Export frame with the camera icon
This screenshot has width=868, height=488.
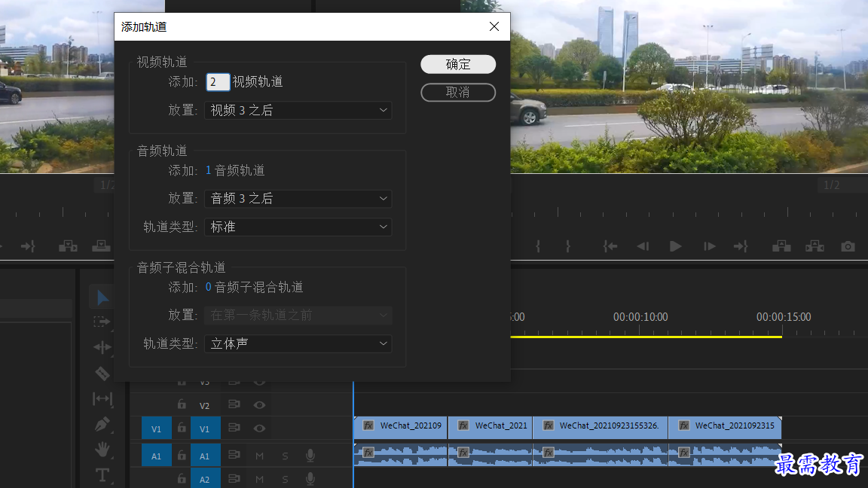[x=848, y=246]
